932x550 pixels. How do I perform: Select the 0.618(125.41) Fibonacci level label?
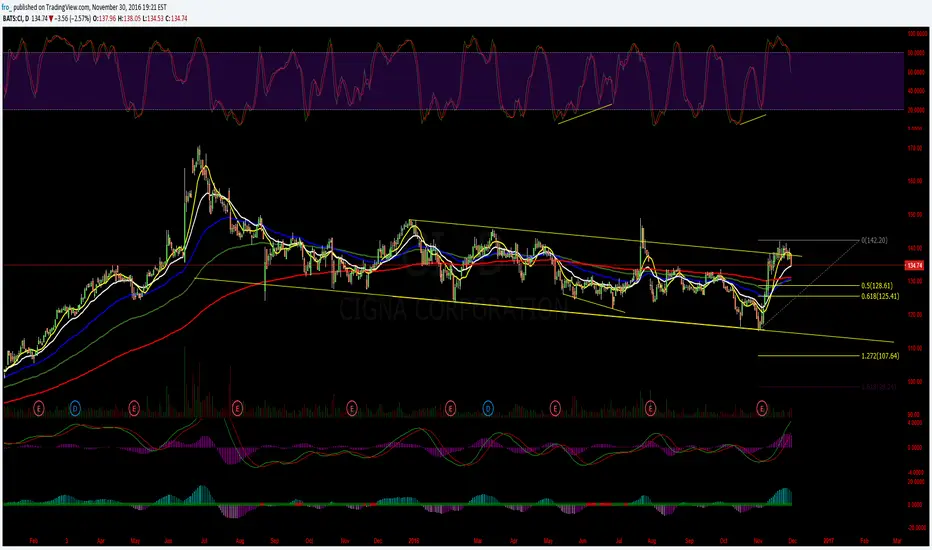(x=880, y=296)
